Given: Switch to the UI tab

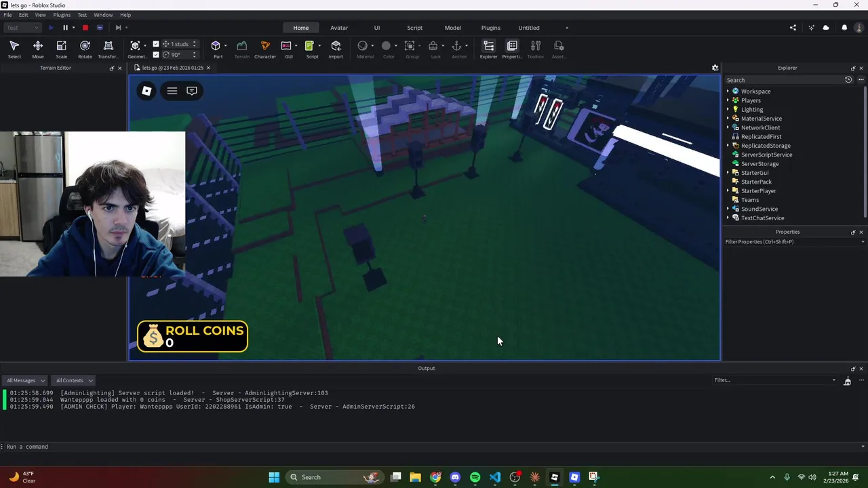Looking at the screenshot, I should tap(377, 28).
